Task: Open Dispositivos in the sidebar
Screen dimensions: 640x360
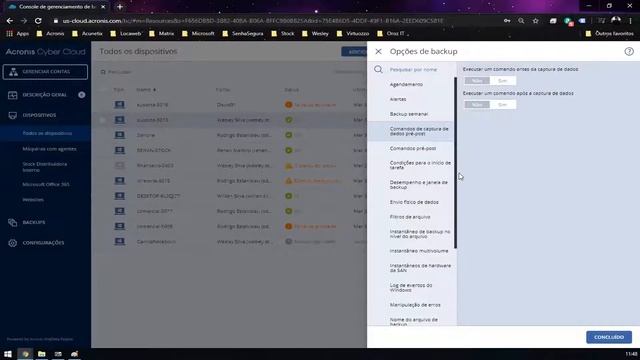Action: click(x=39, y=115)
